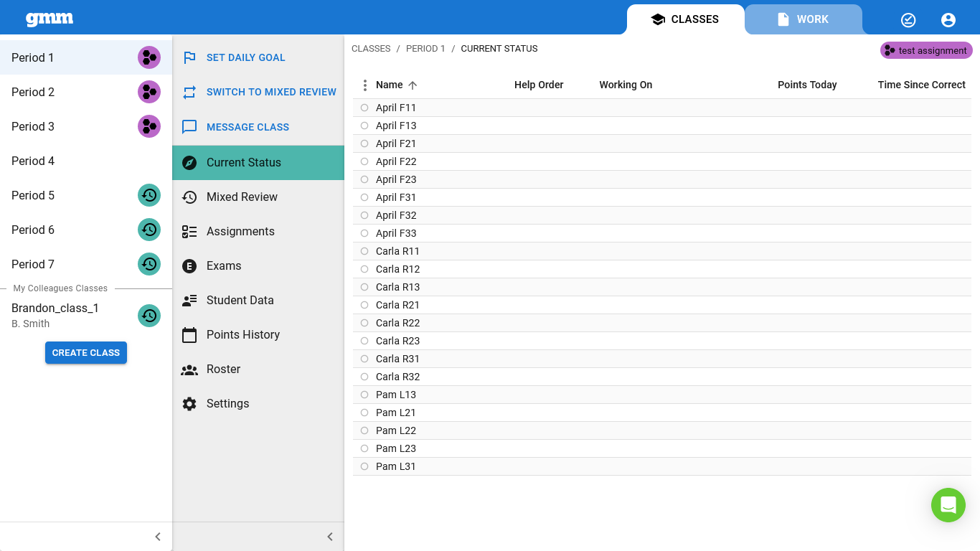Click the purple icon beside Period 3
This screenshot has height=551, width=980.
[149, 126]
